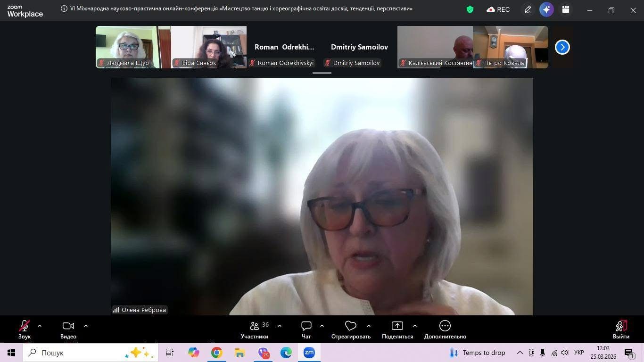Select the Віра Синєок video thumbnail
Image resolution: width=644 pixels, height=362 pixels.
(x=209, y=47)
